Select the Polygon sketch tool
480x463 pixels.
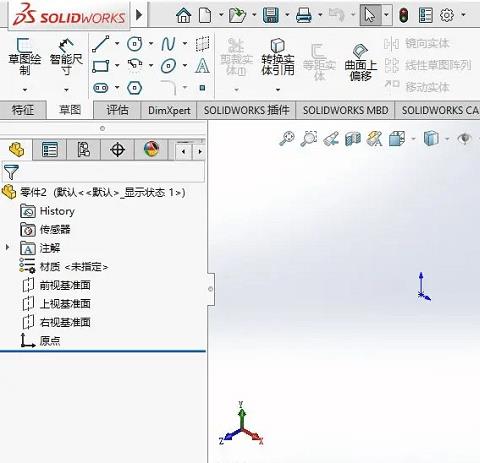tap(135, 88)
